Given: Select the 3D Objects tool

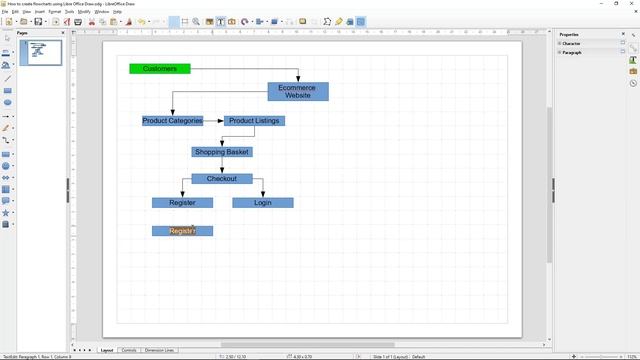Looking at the screenshot, I should (x=6, y=224).
